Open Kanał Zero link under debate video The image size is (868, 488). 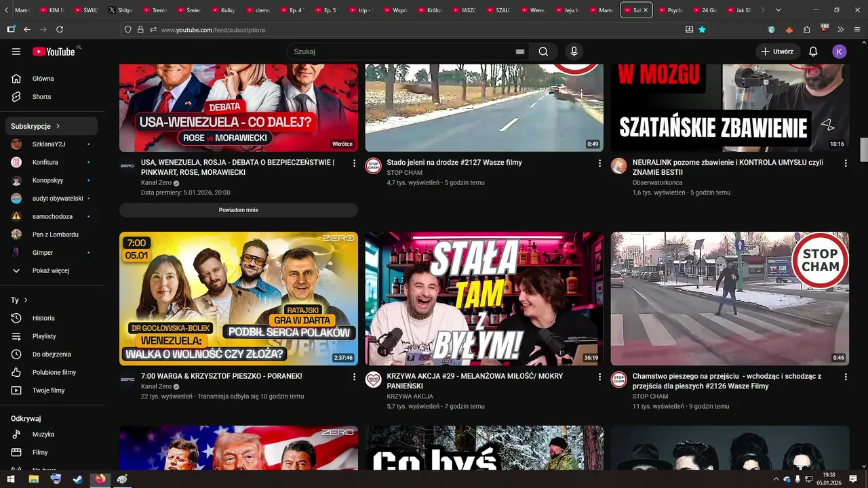tap(156, 183)
